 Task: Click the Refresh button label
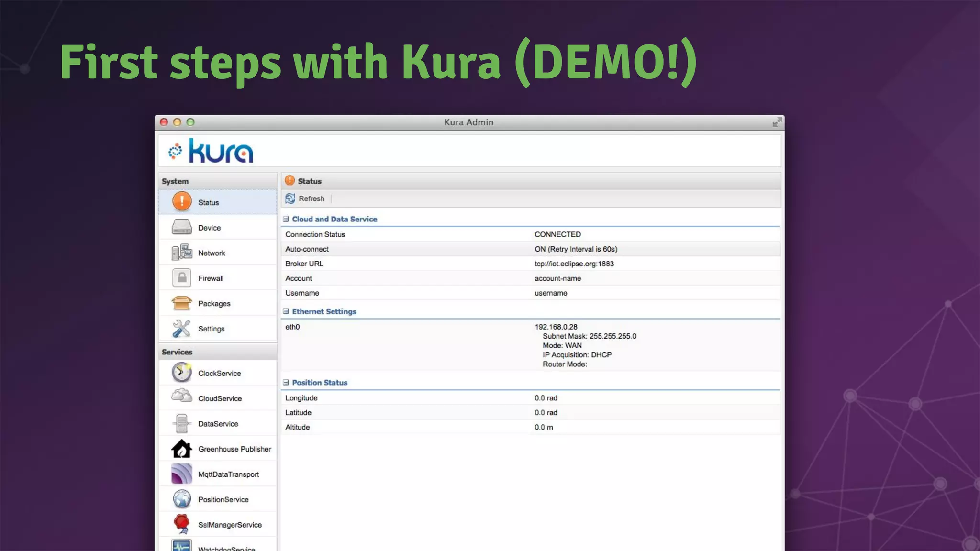[x=312, y=198]
